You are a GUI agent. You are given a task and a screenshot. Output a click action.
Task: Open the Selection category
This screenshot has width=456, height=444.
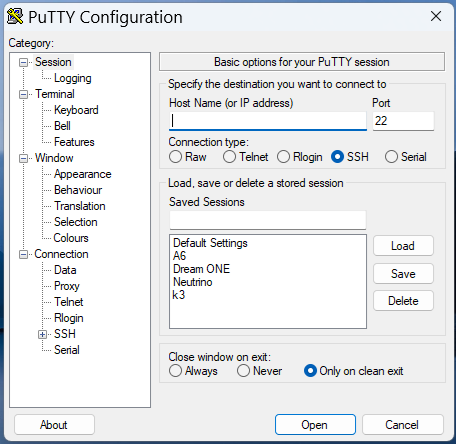(x=76, y=222)
